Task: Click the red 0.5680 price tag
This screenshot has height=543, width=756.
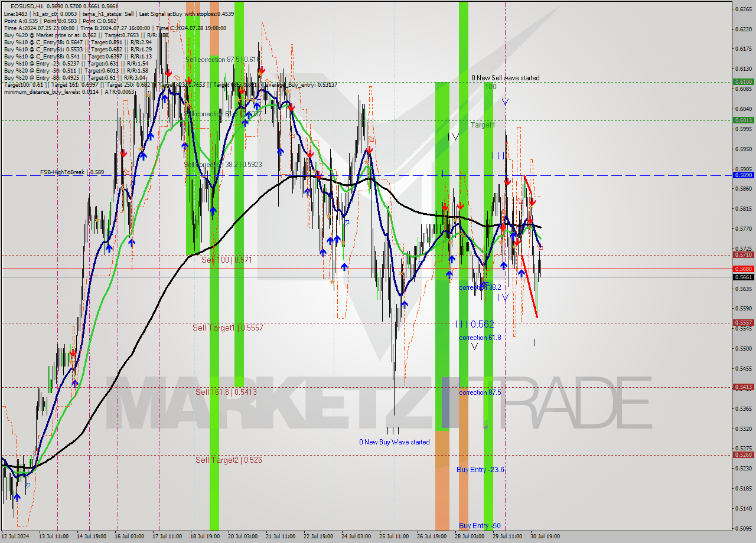Action: tap(743, 269)
